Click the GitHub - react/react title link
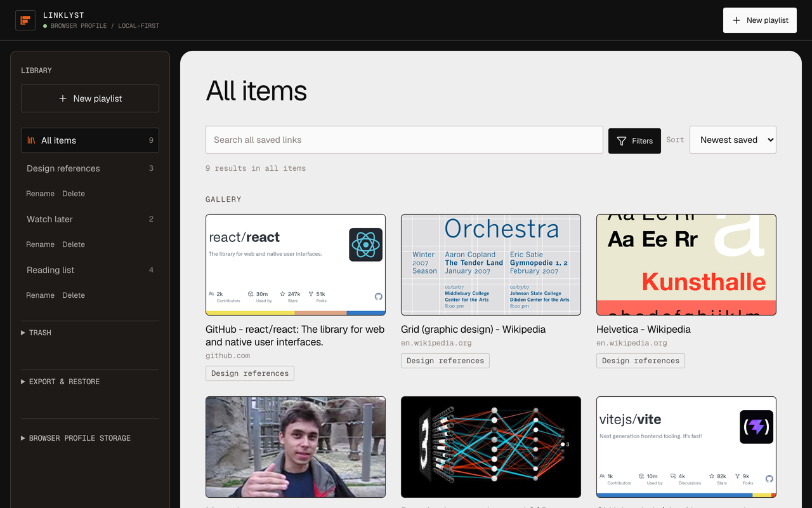The width and height of the screenshot is (812, 508). (x=295, y=336)
